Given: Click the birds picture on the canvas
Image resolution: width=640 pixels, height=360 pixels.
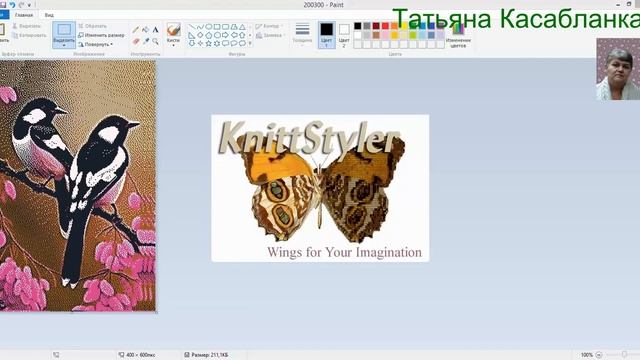Looking at the screenshot, I should click(x=78, y=186).
